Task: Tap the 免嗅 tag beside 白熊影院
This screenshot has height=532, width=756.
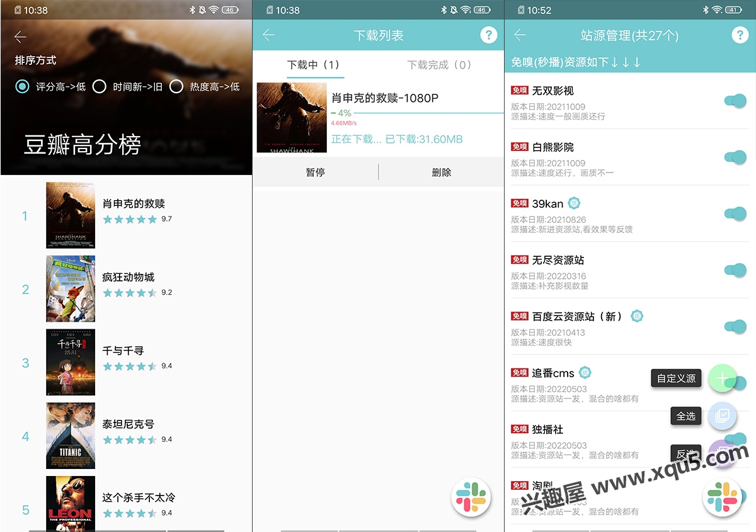Action: click(520, 147)
